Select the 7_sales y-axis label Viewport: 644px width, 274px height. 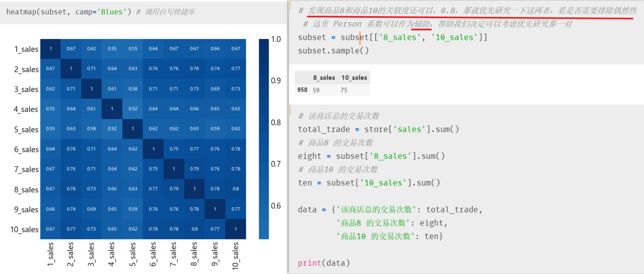click(x=26, y=169)
